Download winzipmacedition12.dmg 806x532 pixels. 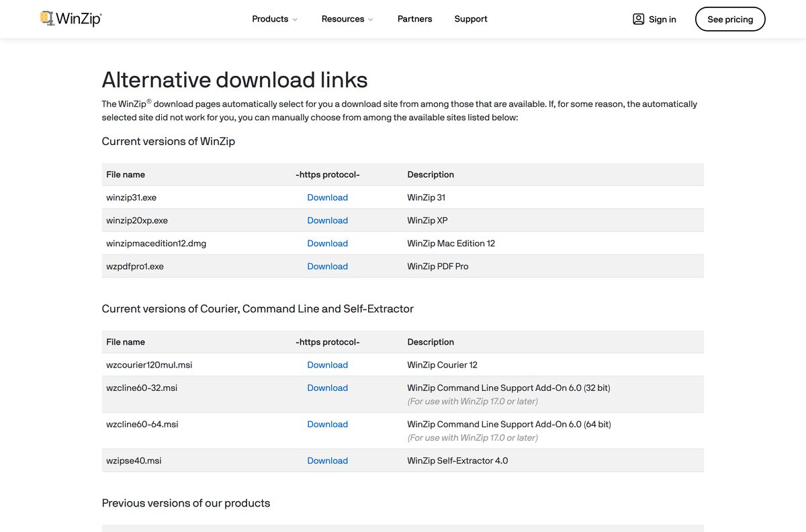(327, 243)
